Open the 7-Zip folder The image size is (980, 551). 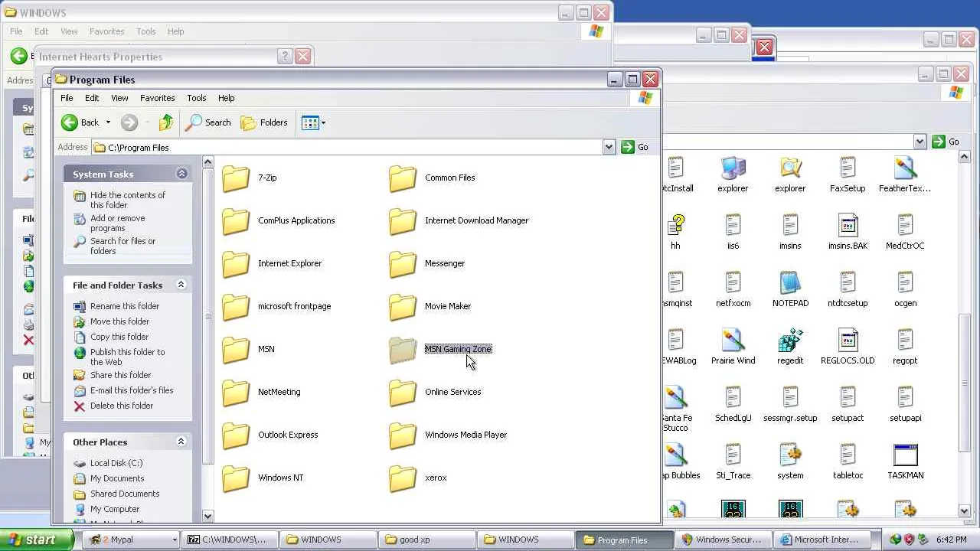pos(250,178)
